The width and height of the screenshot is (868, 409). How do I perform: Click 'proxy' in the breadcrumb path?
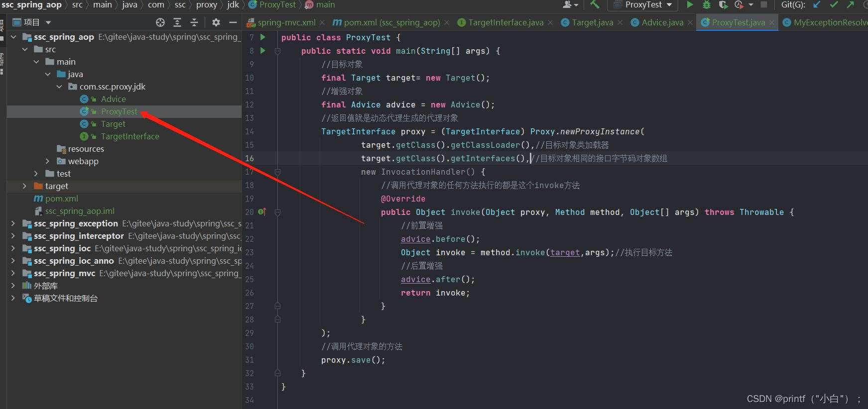[x=206, y=5]
